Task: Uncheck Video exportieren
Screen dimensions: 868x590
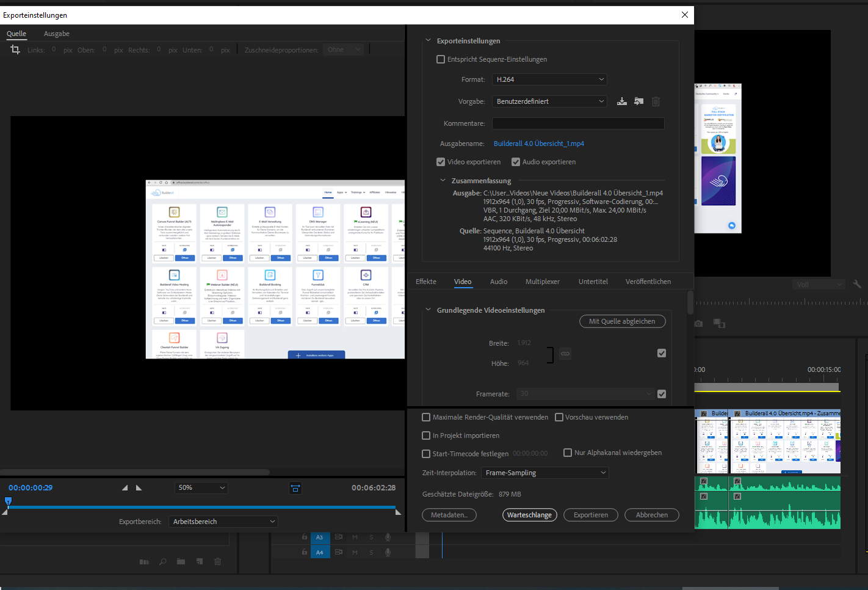Action: (441, 162)
